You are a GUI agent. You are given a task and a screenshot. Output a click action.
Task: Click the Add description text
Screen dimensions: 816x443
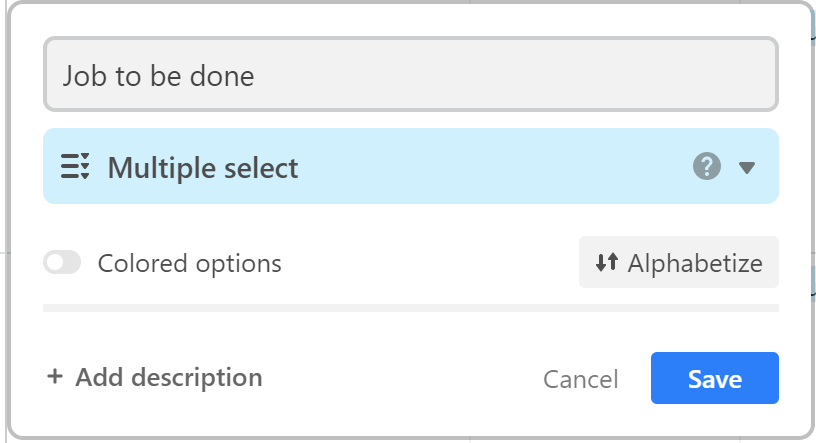point(169,378)
